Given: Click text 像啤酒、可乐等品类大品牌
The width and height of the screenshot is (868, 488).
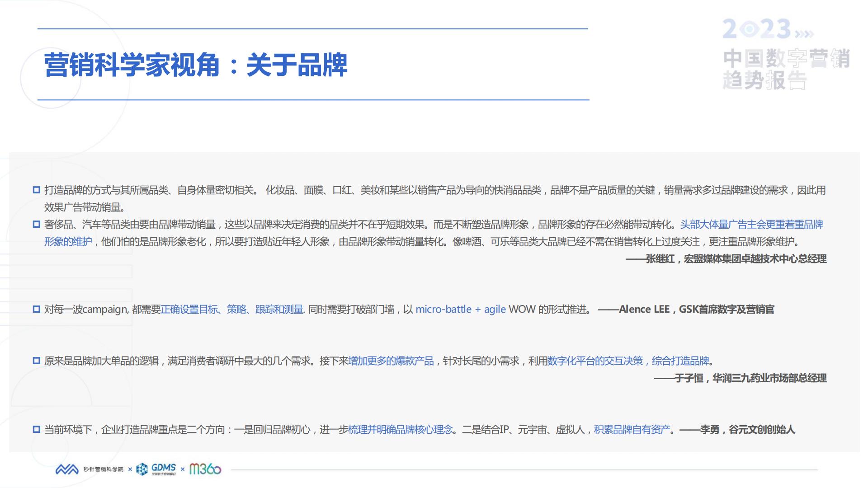Looking at the screenshot, I should tap(509, 242).
